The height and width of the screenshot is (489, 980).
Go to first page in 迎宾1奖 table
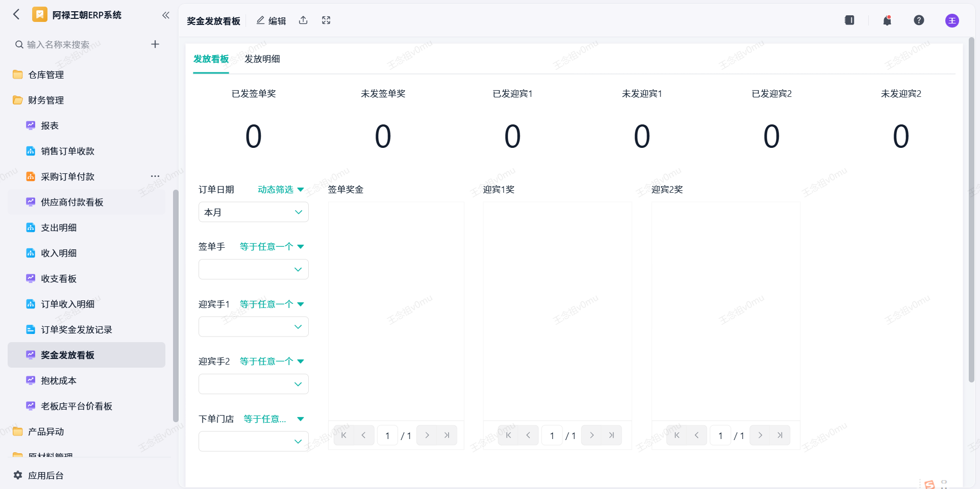(x=508, y=435)
